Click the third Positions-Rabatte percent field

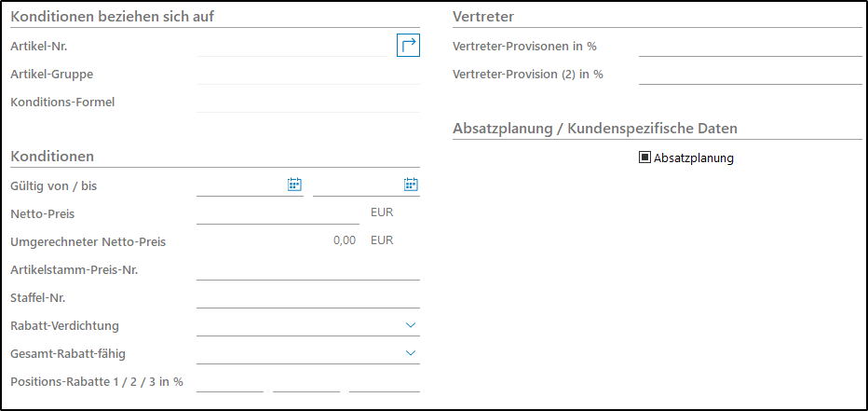point(384,381)
